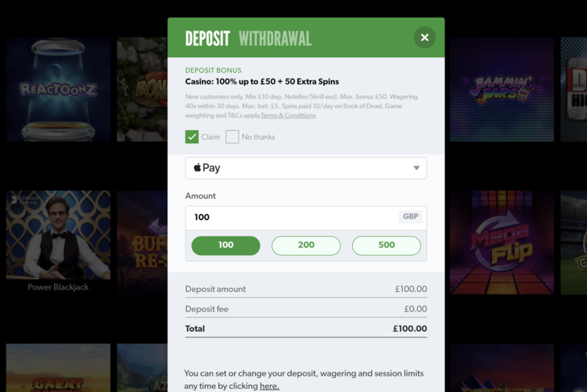Open the Terms & Conditions link
Image resolution: width=587 pixels, height=392 pixels.
click(288, 115)
